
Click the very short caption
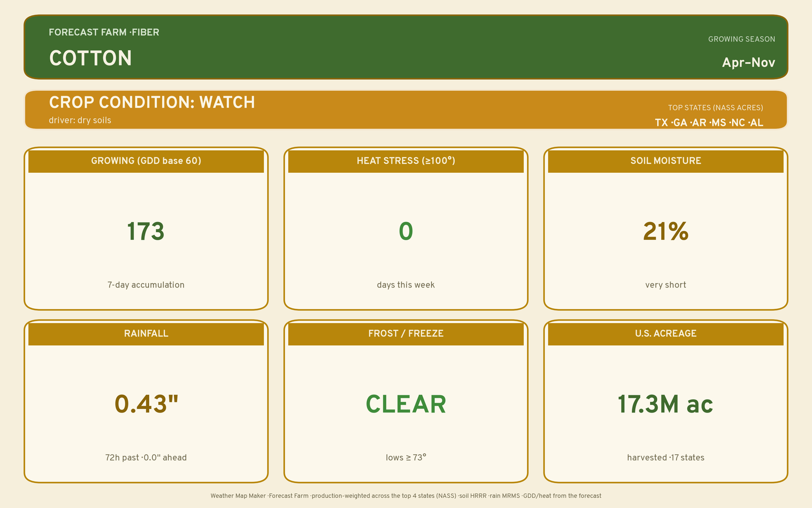coord(666,285)
